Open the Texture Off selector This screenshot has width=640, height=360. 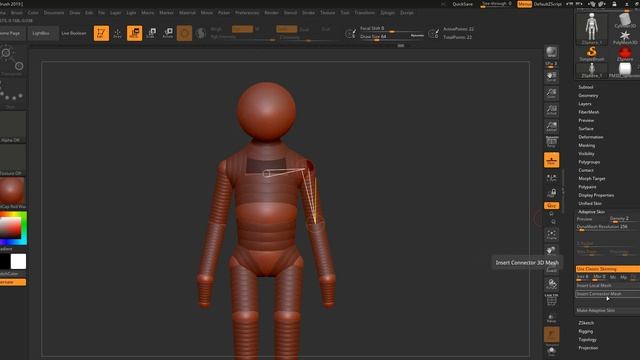13,160
